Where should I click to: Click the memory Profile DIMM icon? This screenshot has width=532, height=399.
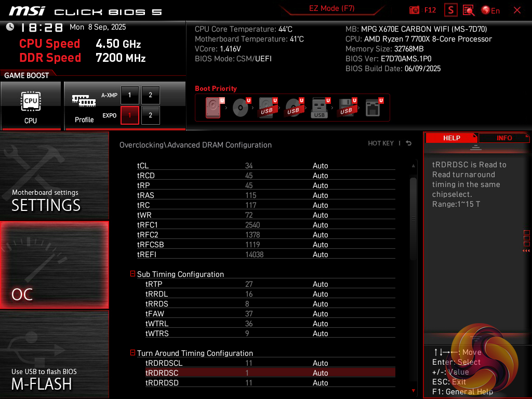pyautogui.click(x=84, y=101)
